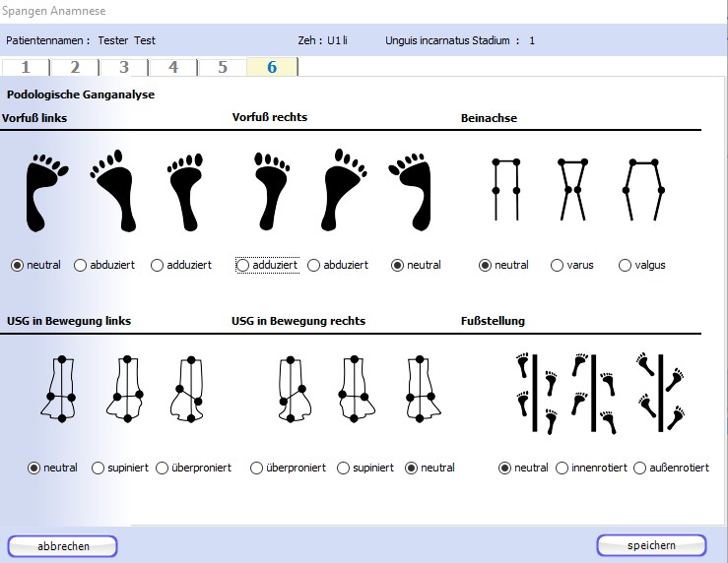Click the adducted right forefoot footprint image
Viewport: 728px width, 563px height.
[x=272, y=191]
